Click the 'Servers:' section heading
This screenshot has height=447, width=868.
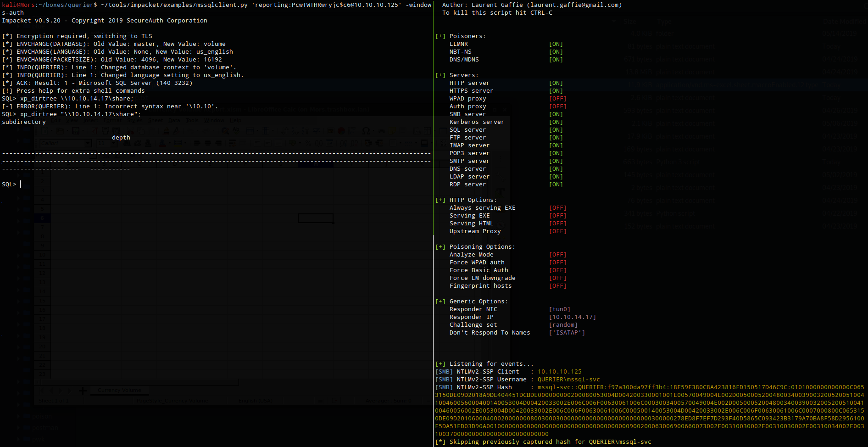(x=464, y=75)
